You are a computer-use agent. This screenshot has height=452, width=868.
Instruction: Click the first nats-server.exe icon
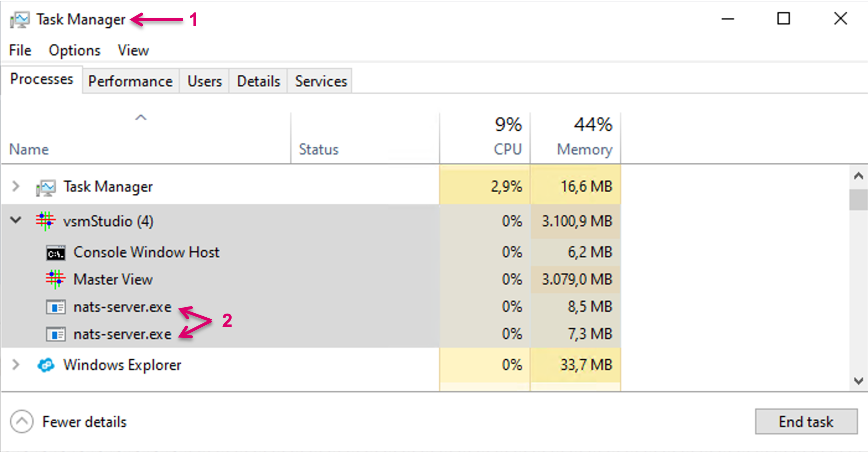[56, 307]
